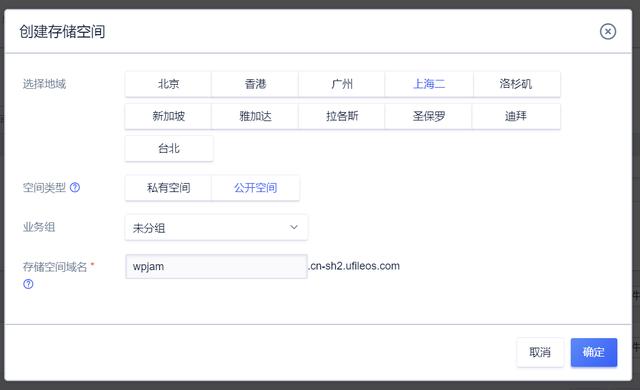
Task: Select 新加坡 region
Action: 168,116
